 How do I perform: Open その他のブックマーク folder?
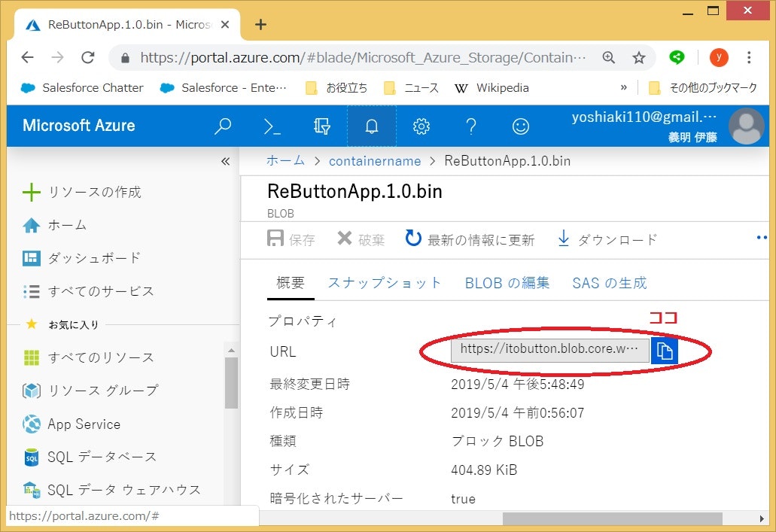click(703, 88)
